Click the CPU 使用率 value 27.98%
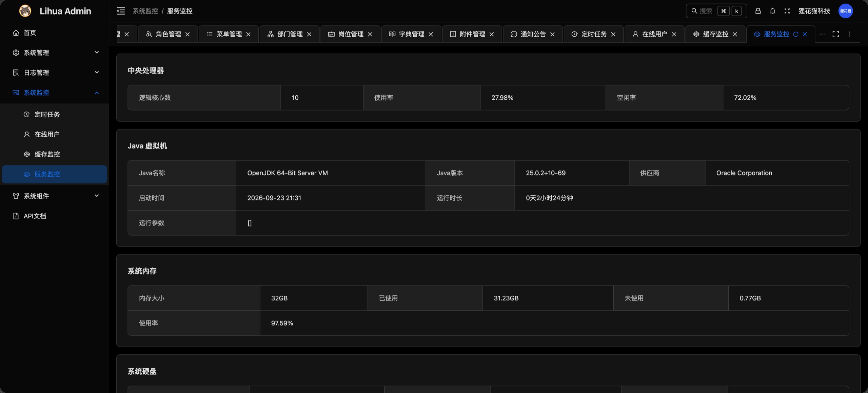The height and width of the screenshot is (393, 868). (502, 98)
